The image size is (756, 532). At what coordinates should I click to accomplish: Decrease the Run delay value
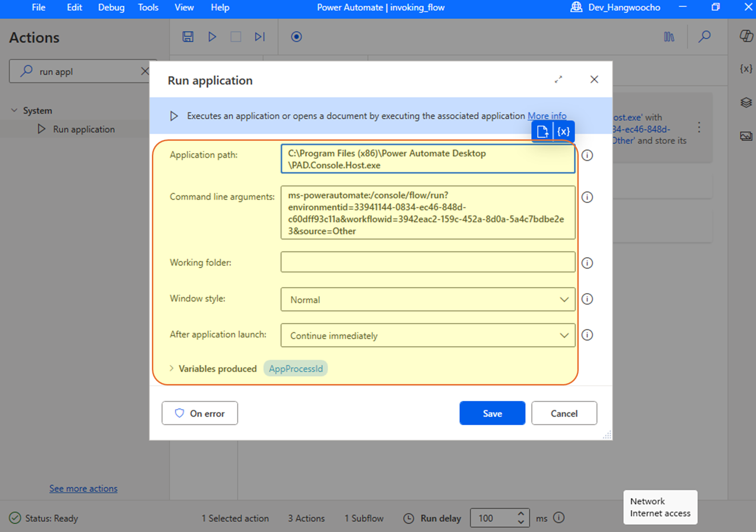coord(521,522)
